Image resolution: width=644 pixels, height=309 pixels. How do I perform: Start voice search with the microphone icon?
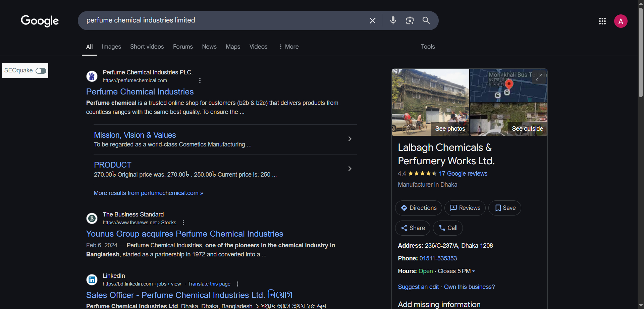[393, 20]
